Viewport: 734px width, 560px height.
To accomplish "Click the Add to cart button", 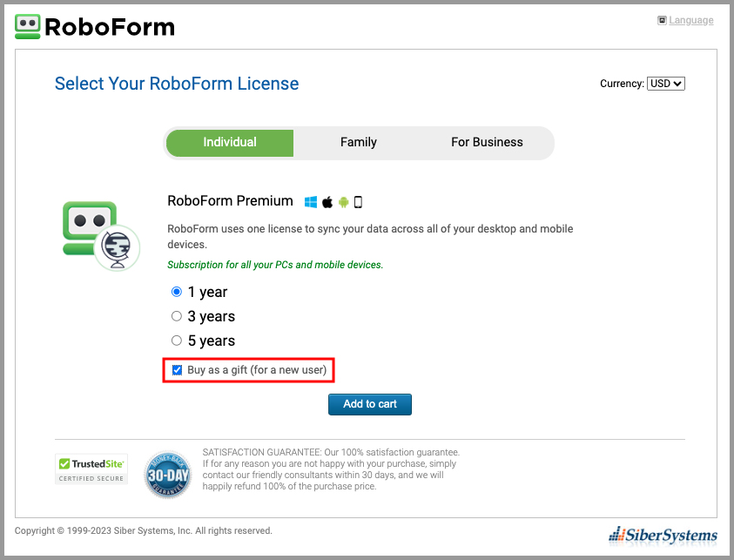I will 370,404.
